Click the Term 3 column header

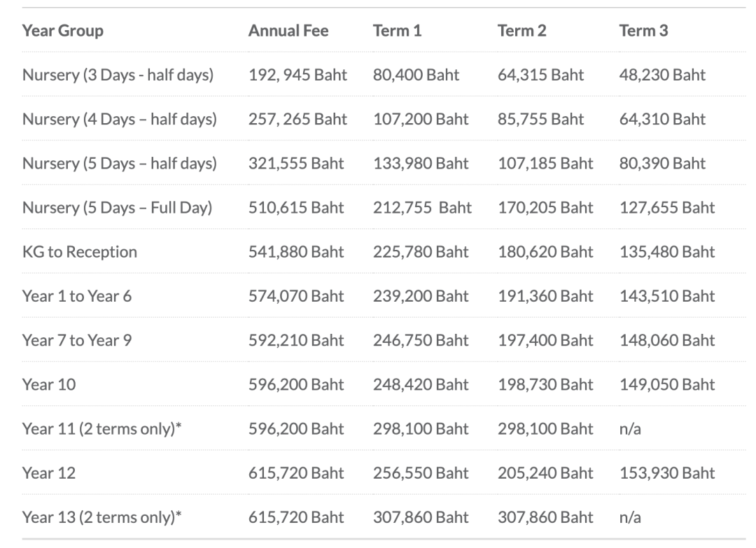coord(643,31)
